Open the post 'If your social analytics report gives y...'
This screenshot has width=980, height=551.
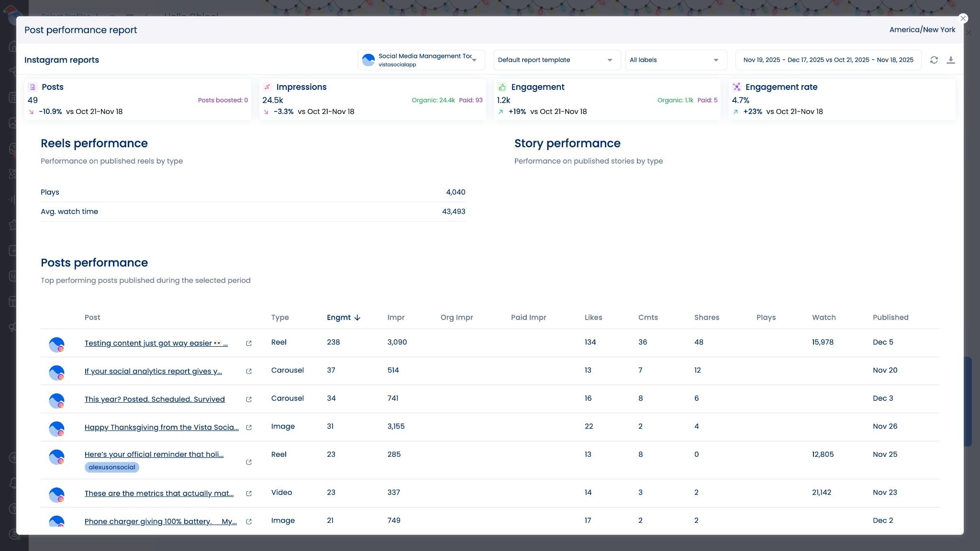153,371
